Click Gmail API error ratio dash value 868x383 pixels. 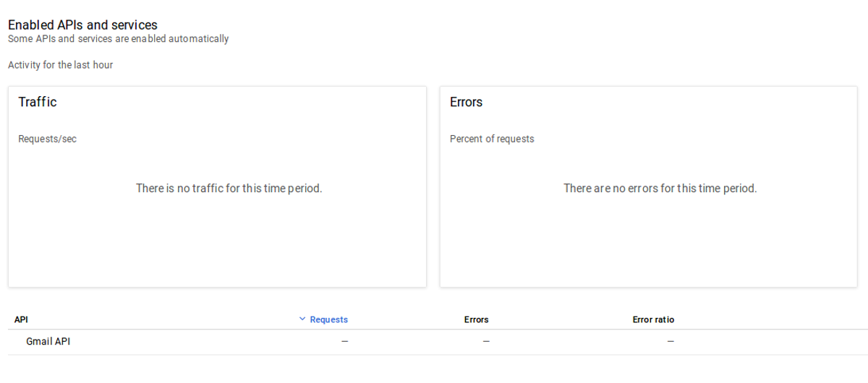click(671, 342)
